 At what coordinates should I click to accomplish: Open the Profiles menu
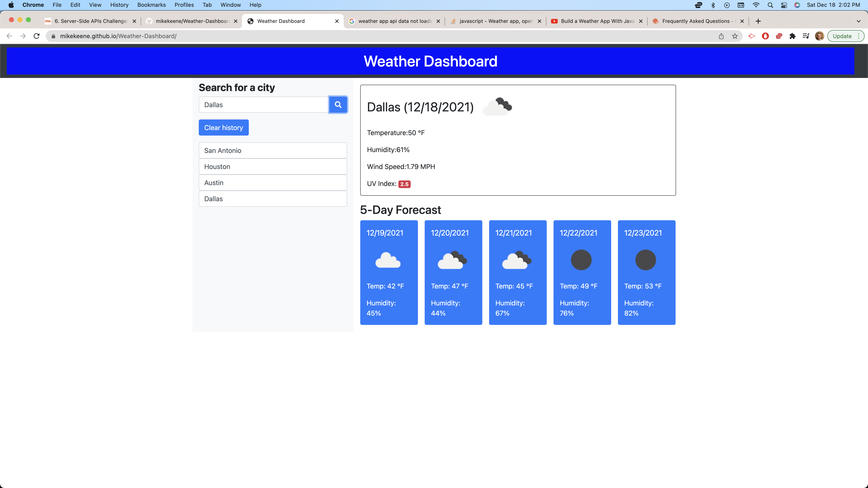coord(184,5)
